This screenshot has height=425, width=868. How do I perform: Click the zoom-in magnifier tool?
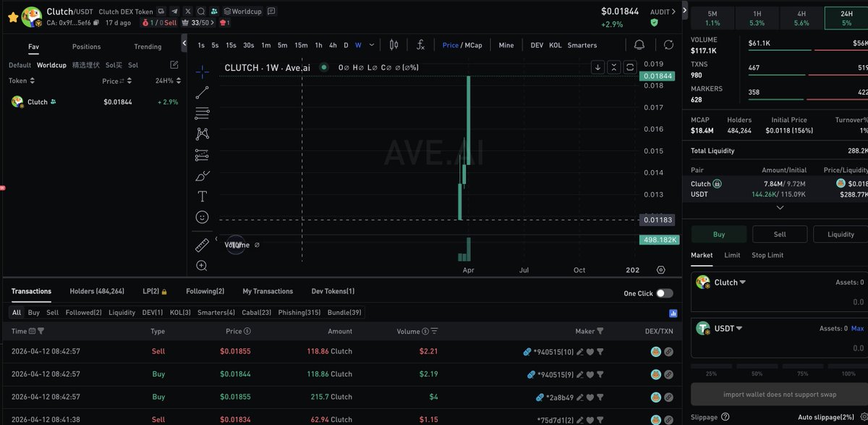tap(202, 266)
